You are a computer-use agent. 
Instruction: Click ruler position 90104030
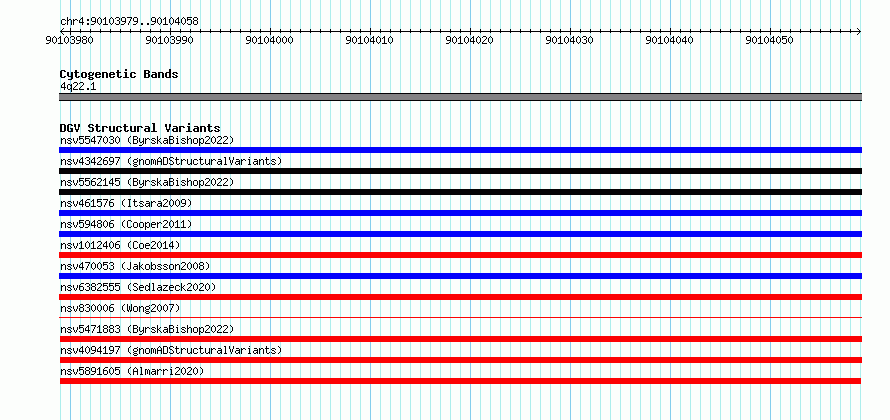point(569,40)
